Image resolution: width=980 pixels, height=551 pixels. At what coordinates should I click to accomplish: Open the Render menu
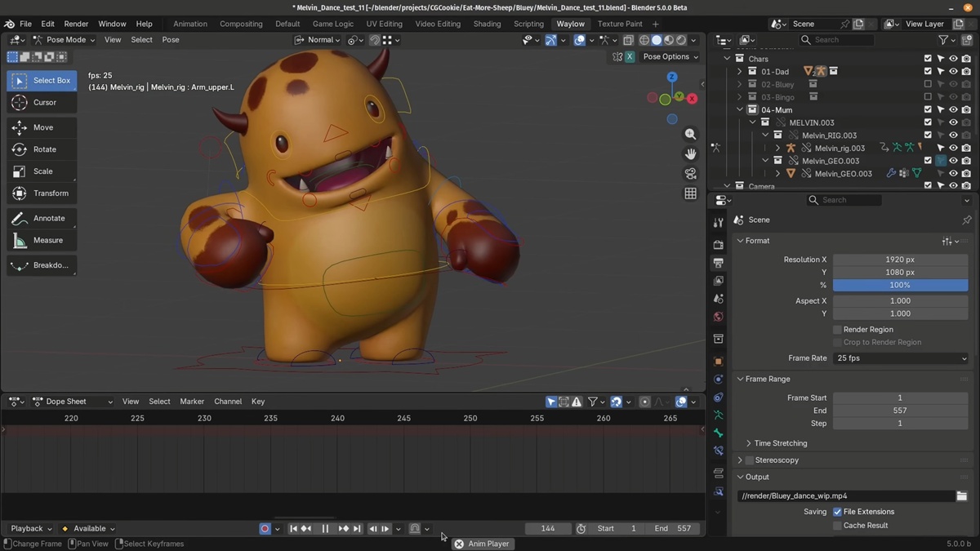click(x=76, y=24)
